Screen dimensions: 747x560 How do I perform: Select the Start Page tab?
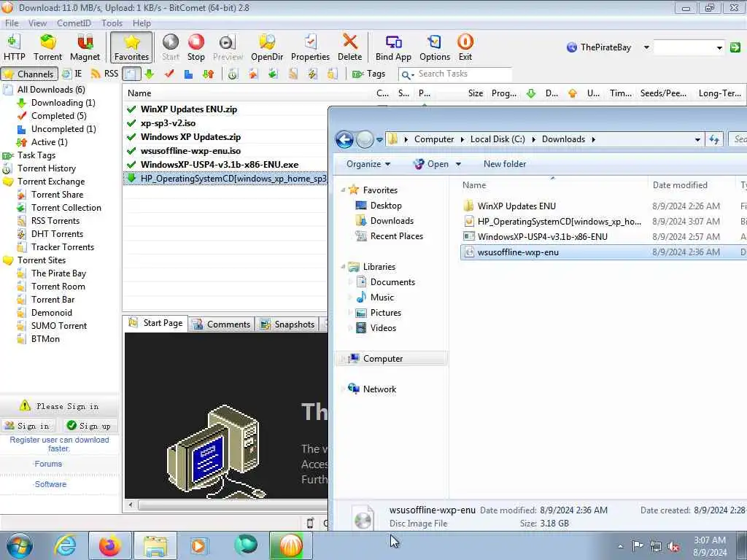pyautogui.click(x=155, y=323)
